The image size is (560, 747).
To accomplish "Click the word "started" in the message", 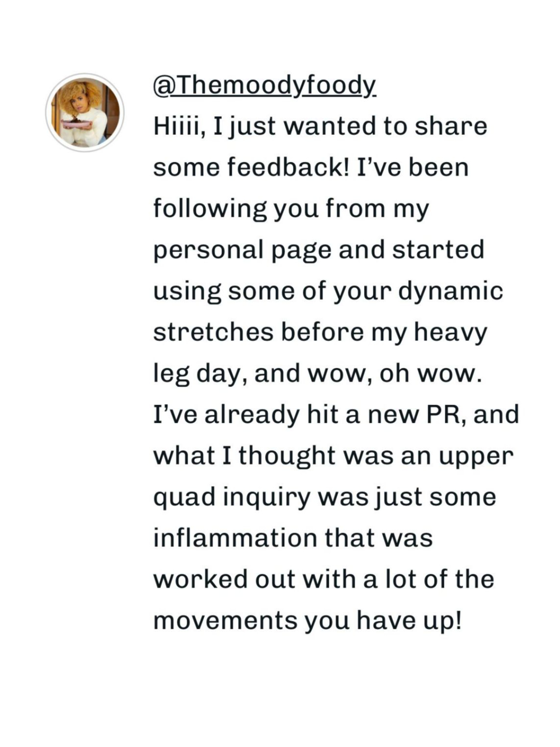I will pyautogui.click(x=438, y=250).
